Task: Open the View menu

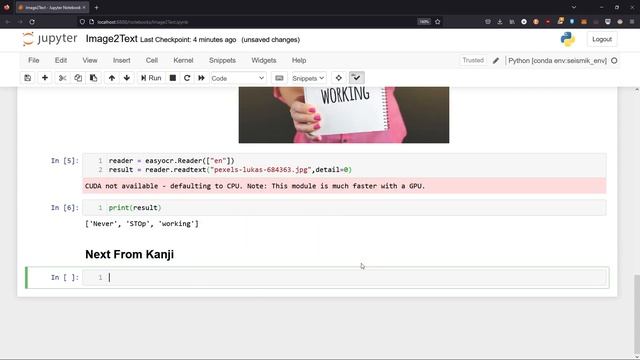Action: pos(90,60)
